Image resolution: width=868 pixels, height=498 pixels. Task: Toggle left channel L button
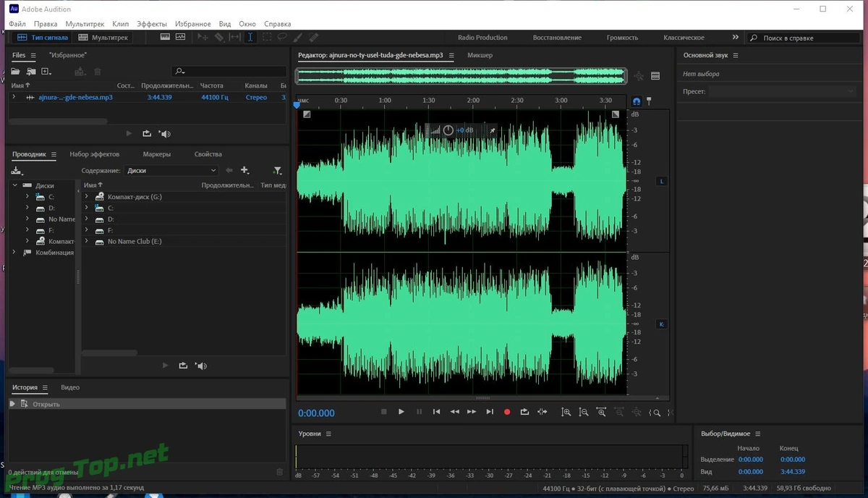pyautogui.click(x=661, y=181)
